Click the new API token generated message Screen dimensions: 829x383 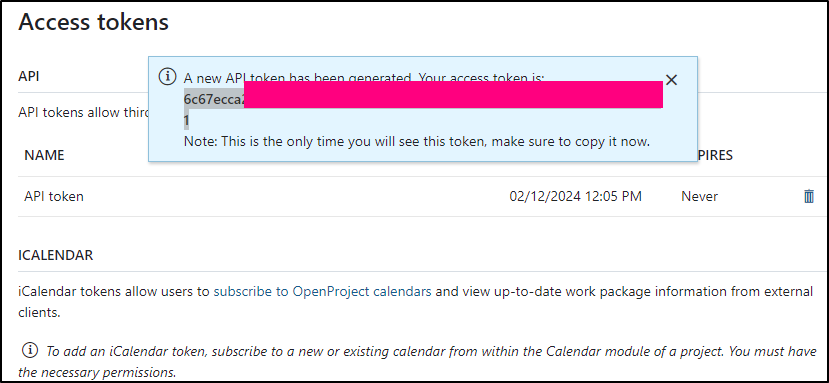(x=364, y=77)
